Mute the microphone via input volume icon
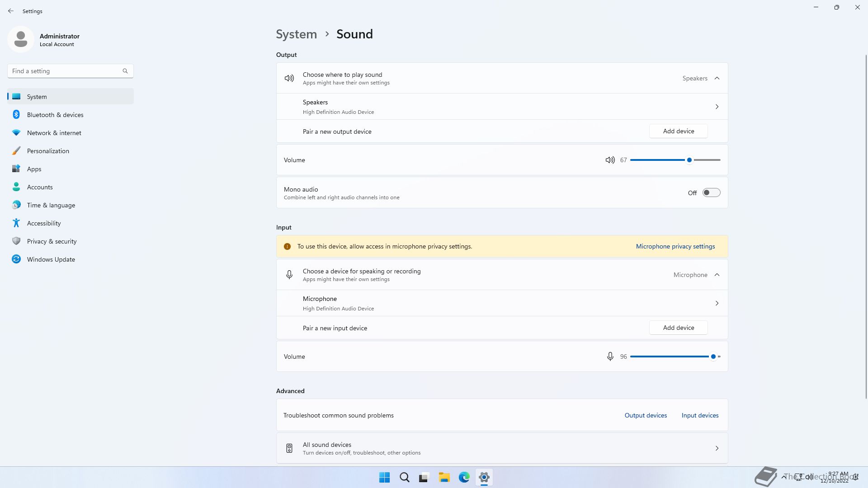Image resolution: width=868 pixels, height=488 pixels. click(x=610, y=357)
